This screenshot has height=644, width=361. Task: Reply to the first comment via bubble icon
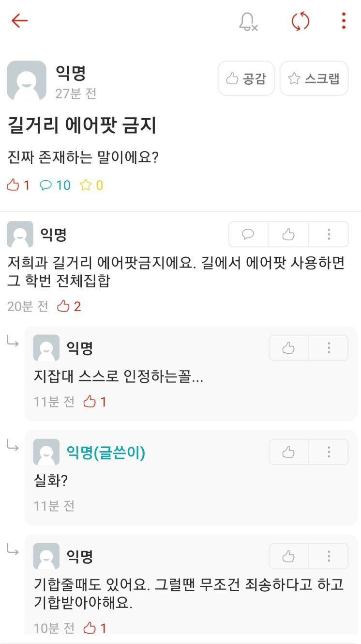(248, 235)
